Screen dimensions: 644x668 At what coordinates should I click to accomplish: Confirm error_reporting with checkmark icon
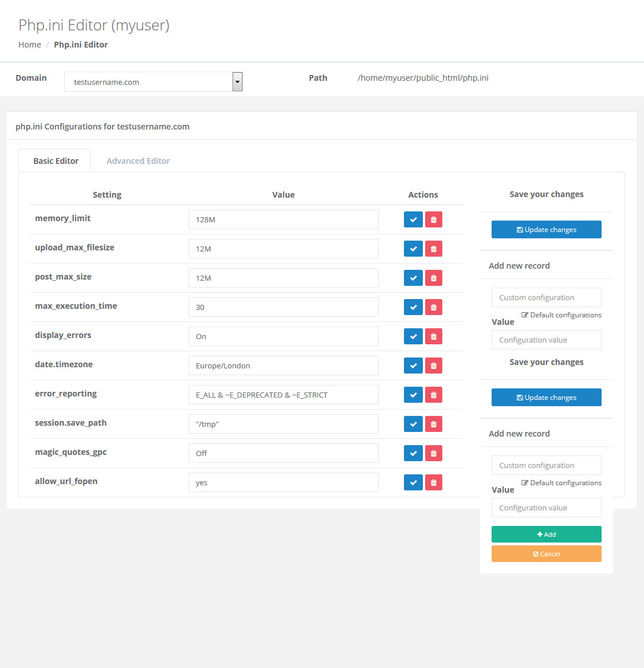tap(413, 395)
